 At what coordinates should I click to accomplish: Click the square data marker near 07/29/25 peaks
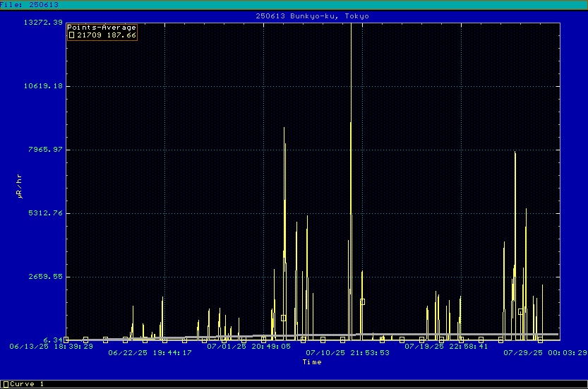coord(520,311)
